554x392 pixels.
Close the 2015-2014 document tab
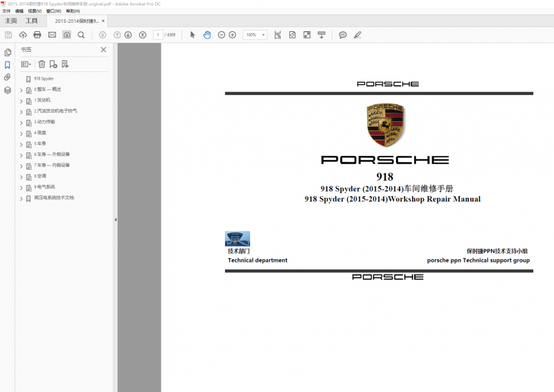pyautogui.click(x=103, y=21)
